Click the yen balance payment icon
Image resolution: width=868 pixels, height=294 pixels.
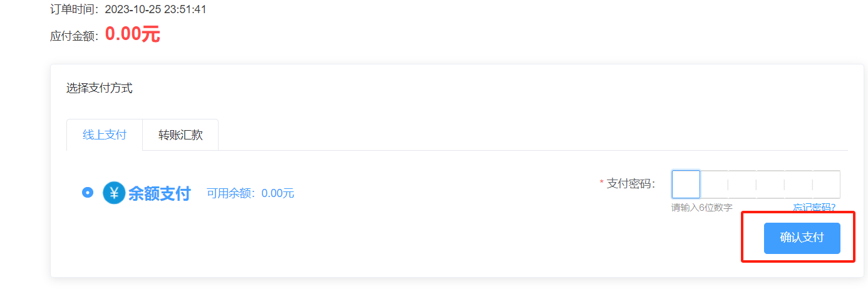[x=114, y=193]
